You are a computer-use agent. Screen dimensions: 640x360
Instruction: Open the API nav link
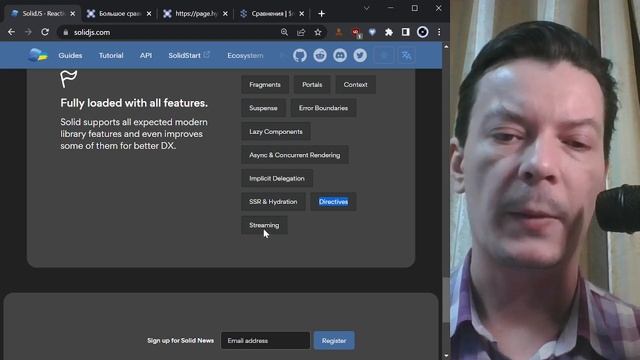click(x=146, y=56)
